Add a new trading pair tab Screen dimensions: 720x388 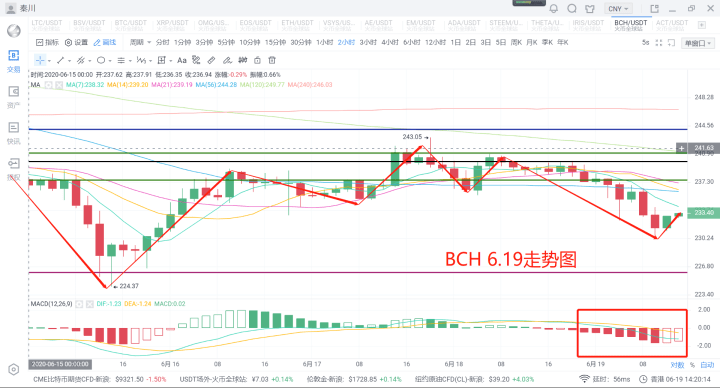click(702, 25)
